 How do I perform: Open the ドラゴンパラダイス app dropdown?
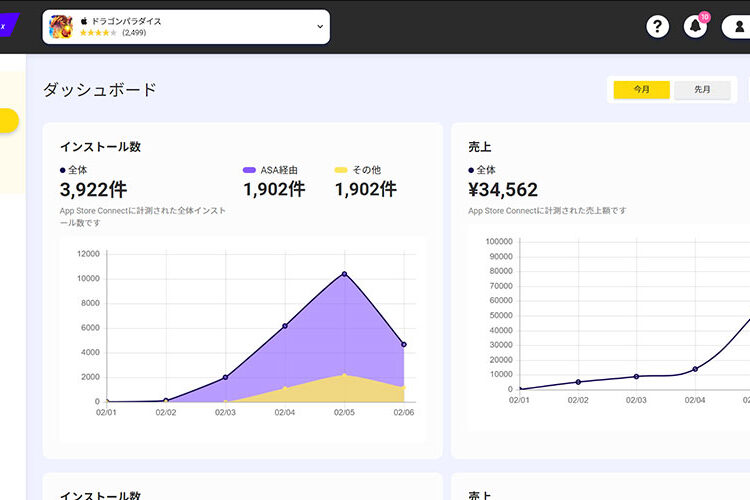coord(186,27)
